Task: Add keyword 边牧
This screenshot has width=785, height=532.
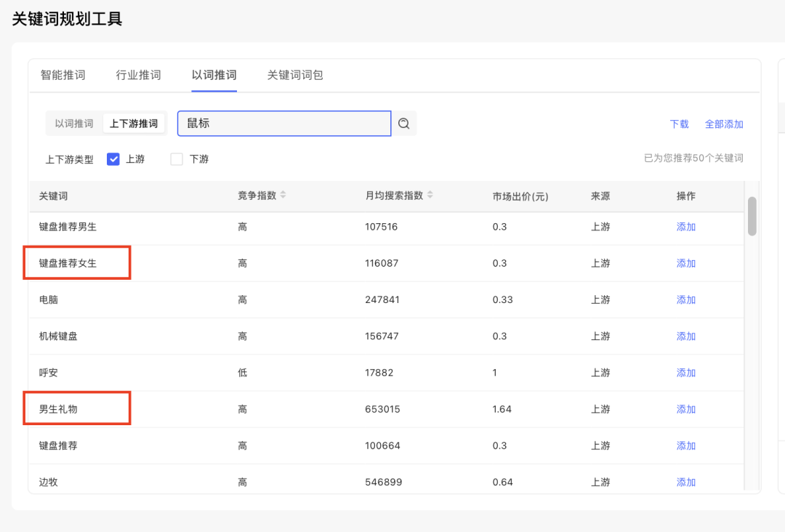Action: tap(686, 483)
